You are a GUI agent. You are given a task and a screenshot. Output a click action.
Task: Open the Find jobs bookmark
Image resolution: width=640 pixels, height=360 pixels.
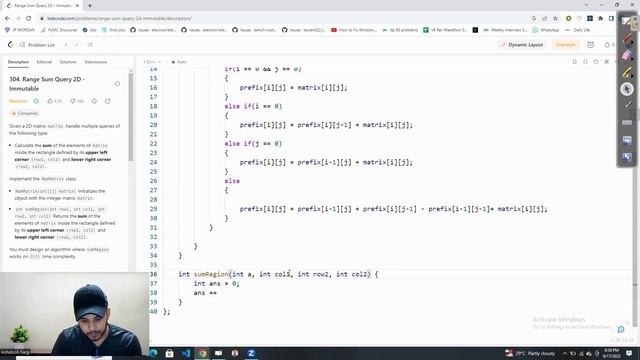coord(113,30)
